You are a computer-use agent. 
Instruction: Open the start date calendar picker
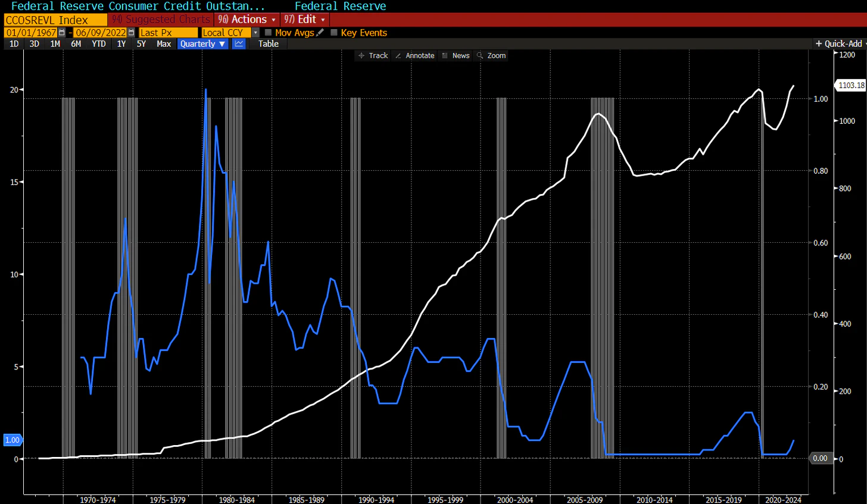click(62, 33)
